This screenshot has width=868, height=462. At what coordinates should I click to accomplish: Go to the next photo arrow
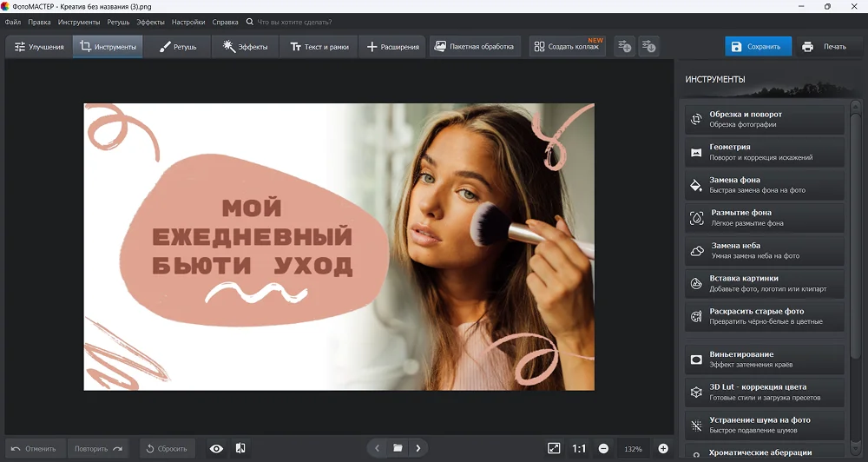pyautogui.click(x=418, y=448)
